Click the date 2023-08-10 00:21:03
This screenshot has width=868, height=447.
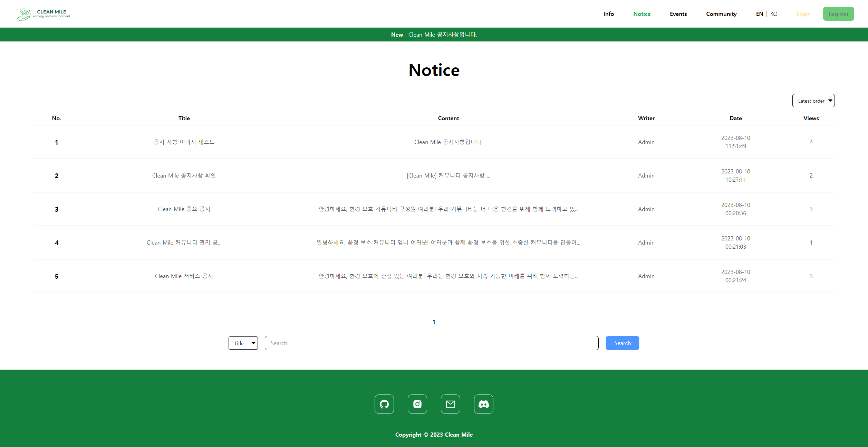pos(736,242)
